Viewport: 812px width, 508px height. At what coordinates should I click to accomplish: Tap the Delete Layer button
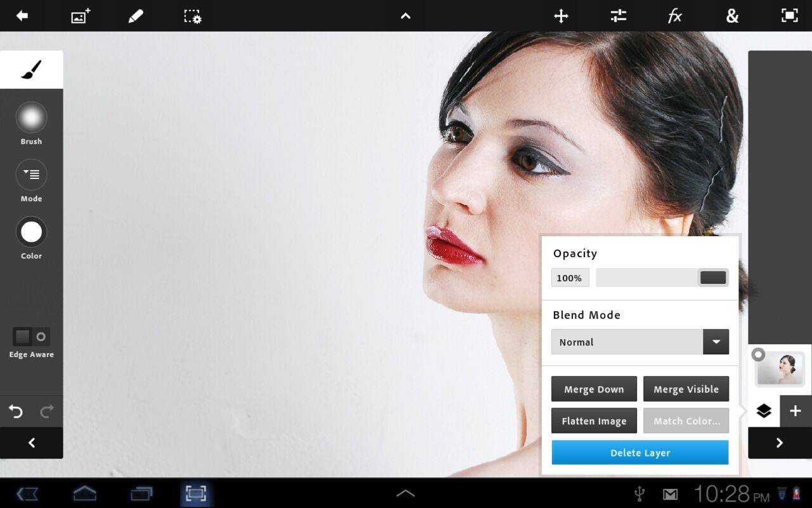click(639, 452)
